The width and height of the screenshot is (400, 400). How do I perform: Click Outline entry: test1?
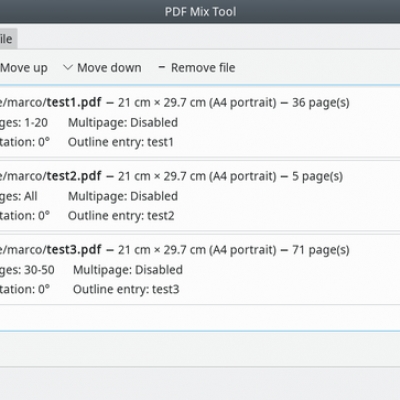click(x=121, y=142)
